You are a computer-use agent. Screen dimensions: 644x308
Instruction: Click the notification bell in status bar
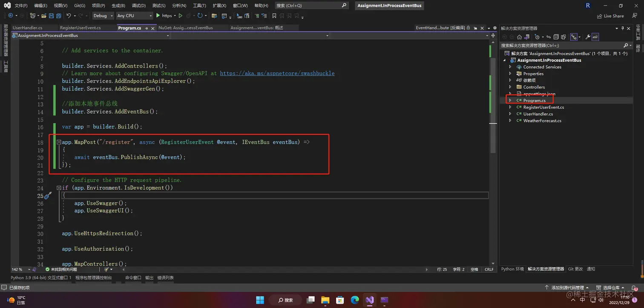click(x=635, y=288)
